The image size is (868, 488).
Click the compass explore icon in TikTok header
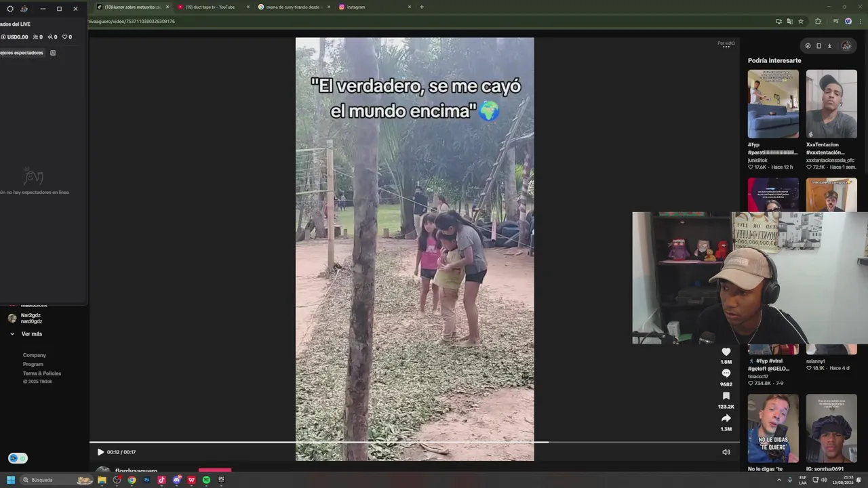pyautogui.click(x=808, y=45)
